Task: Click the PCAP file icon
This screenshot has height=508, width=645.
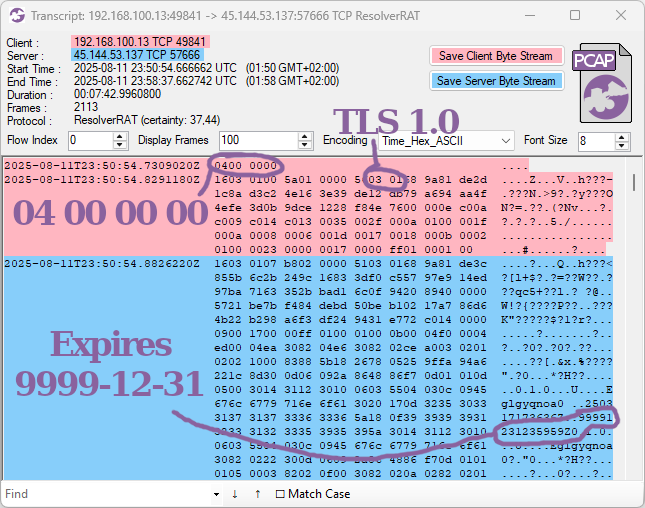Action: point(603,83)
